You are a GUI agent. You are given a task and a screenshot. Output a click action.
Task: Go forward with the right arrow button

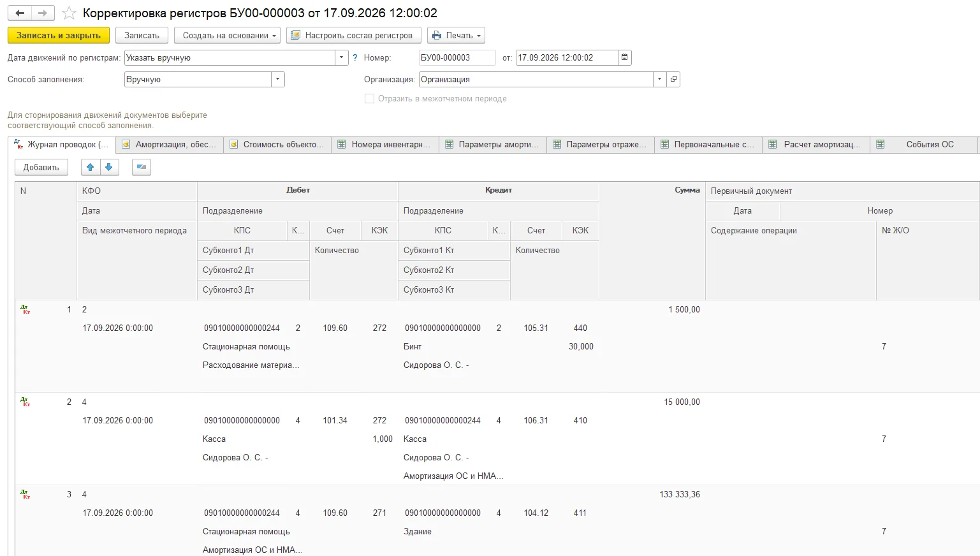pos(43,13)
